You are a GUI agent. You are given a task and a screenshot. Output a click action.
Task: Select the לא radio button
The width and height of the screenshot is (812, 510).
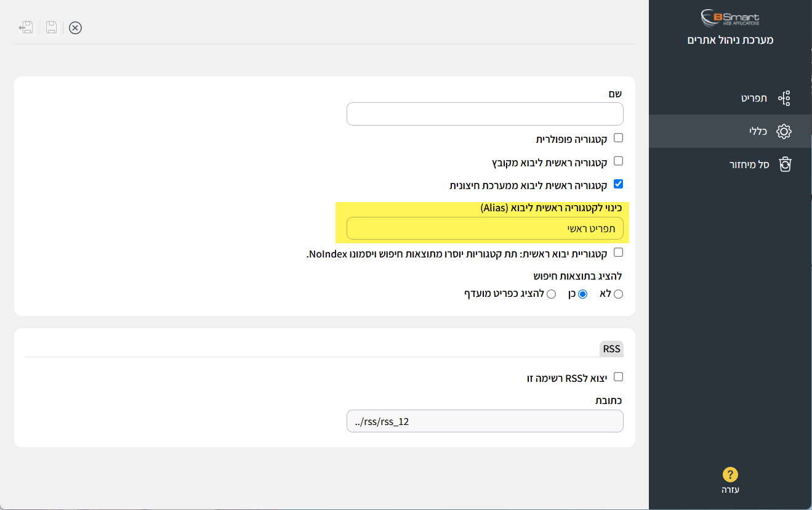[x=619, y=294]
